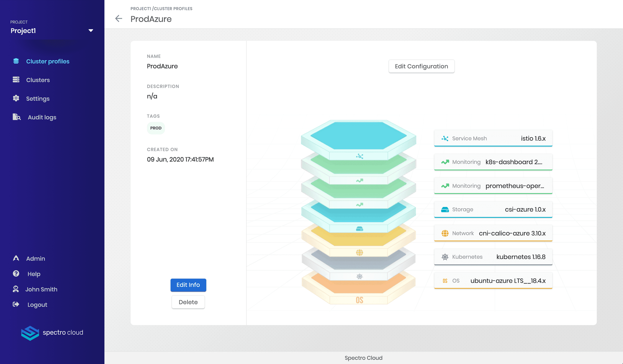Open Help from sidebar
Viewport: 623px width, 364px height.
[x=34, y=274]
